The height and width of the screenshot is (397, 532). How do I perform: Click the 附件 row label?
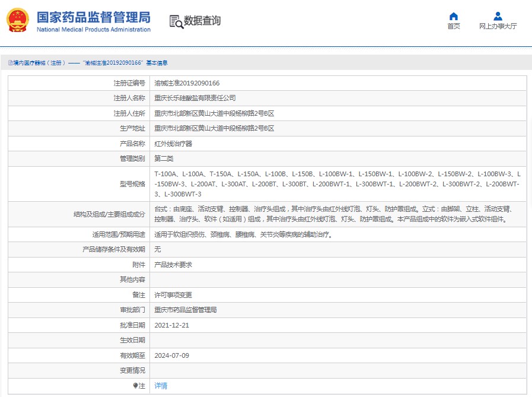(139, 265)
